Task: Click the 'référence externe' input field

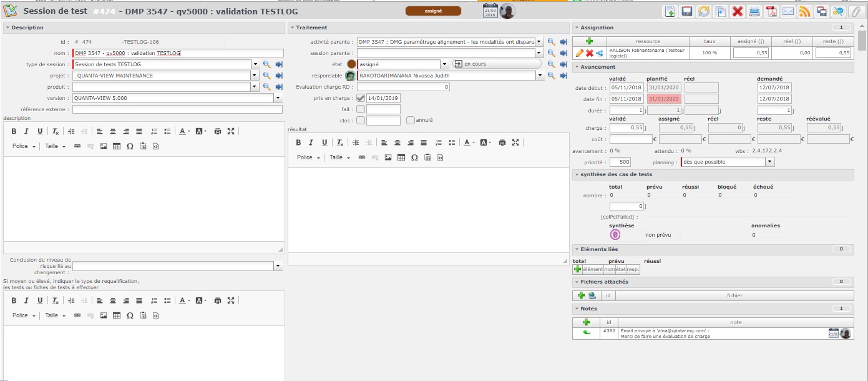Action: 177,109
